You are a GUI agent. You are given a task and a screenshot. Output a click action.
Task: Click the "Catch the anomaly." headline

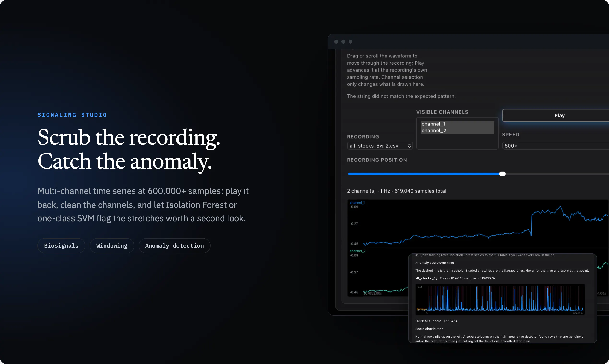point(125,161)
